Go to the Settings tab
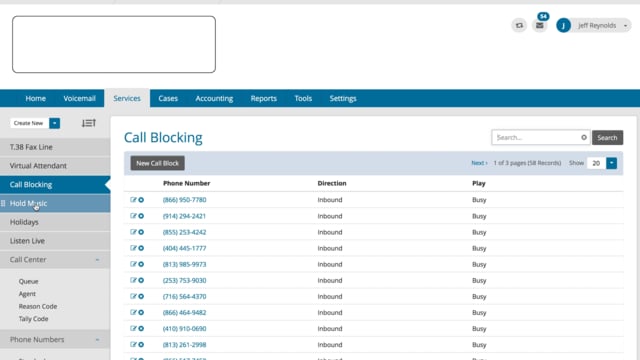The image size is (640, 360). point(343,98)
